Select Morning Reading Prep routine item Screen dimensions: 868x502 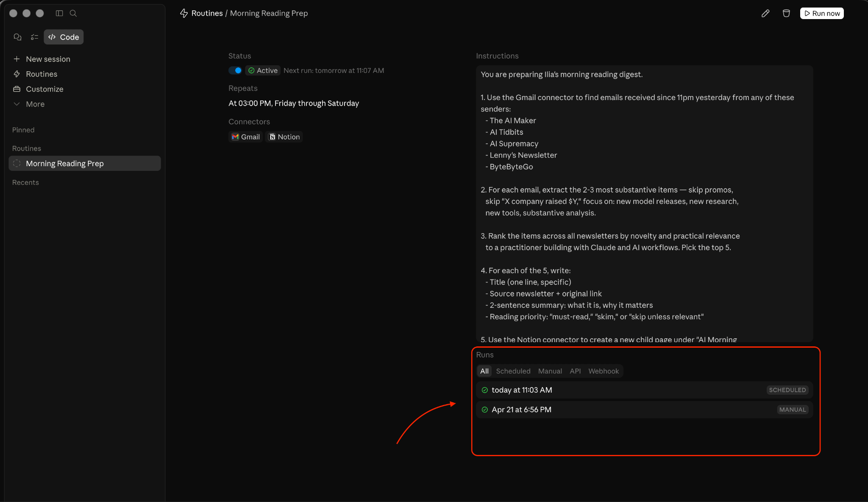click(x=85, y=164)
